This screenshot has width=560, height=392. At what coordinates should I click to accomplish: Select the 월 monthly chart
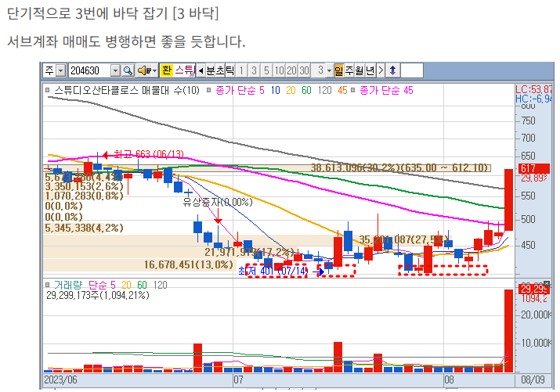pos(359,70)
